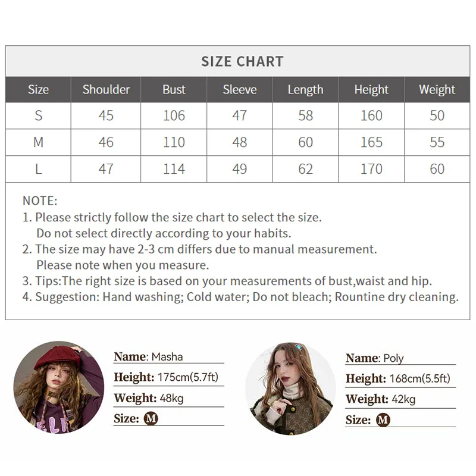
Task: Click the NOTE heading
Action: (40, 201)
